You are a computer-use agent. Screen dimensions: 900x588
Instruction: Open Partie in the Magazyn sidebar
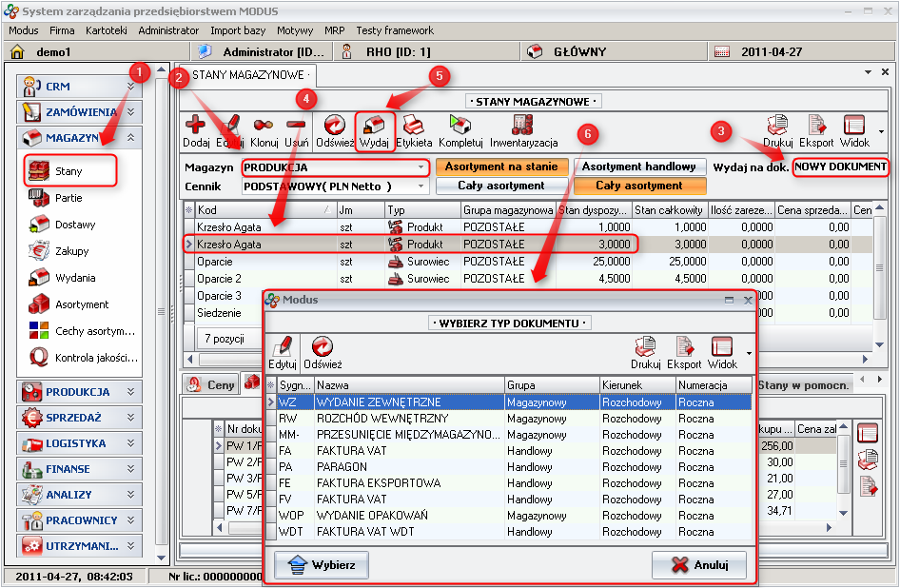click(68, 198)
